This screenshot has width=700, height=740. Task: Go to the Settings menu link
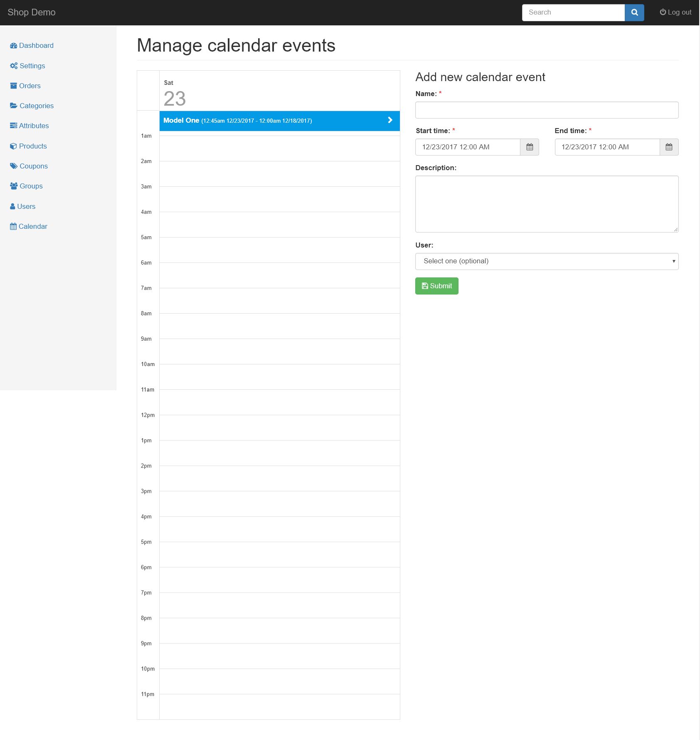32,66
